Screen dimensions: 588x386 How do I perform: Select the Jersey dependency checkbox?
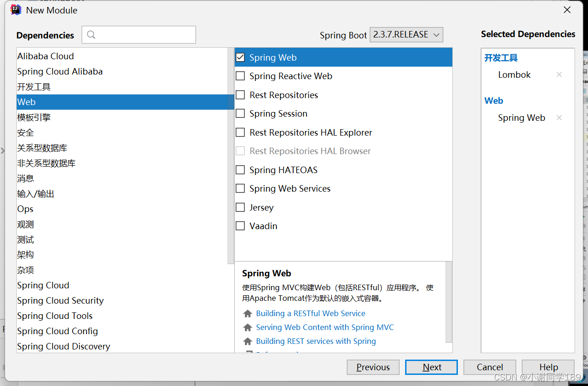point(240,207)
